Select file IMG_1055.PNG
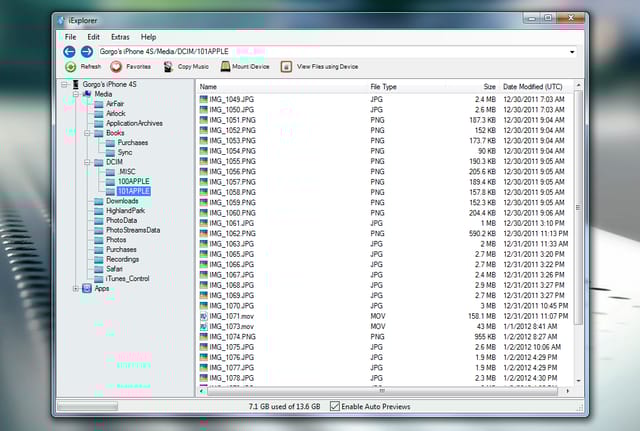Viewport: 640px width, 431px height. click(232, 161)
